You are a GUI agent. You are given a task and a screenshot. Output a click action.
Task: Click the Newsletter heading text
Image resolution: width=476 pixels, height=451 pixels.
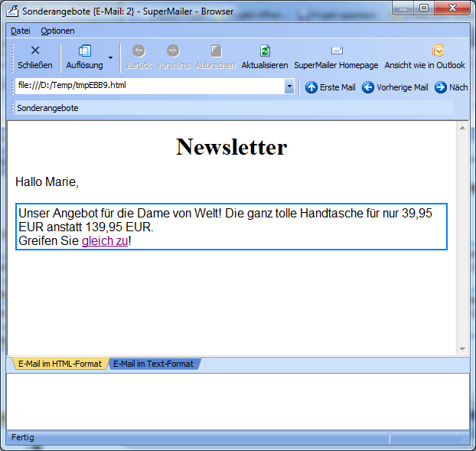click(232, 147)
